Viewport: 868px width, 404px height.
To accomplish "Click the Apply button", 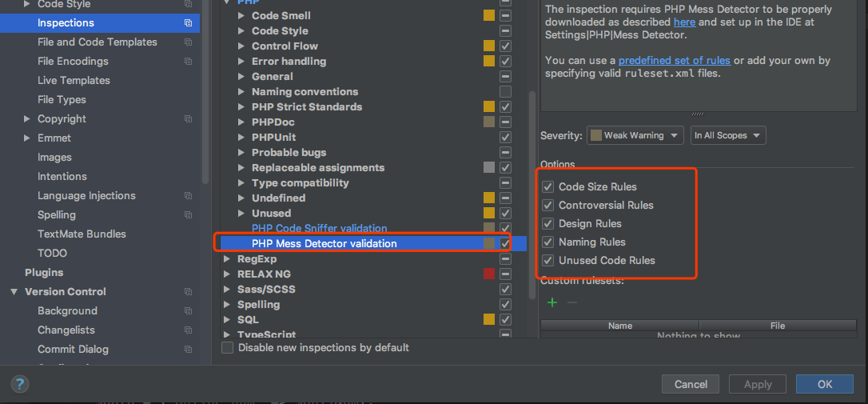I will [x=757, y=384].
